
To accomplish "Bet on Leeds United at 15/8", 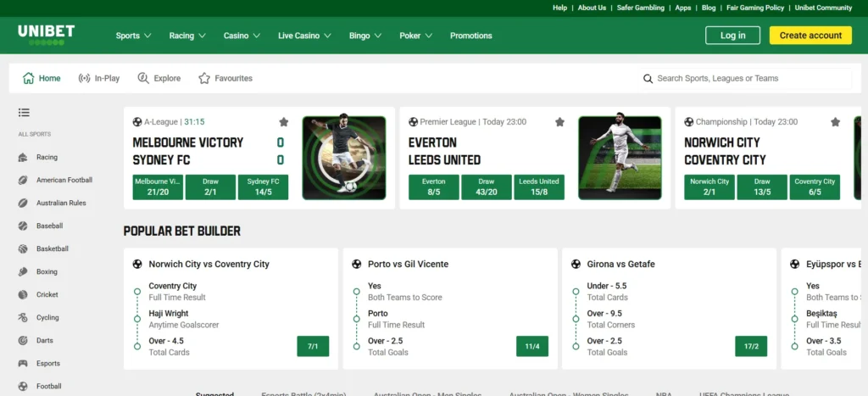I will pyautogui.click(x=539, y=187).
